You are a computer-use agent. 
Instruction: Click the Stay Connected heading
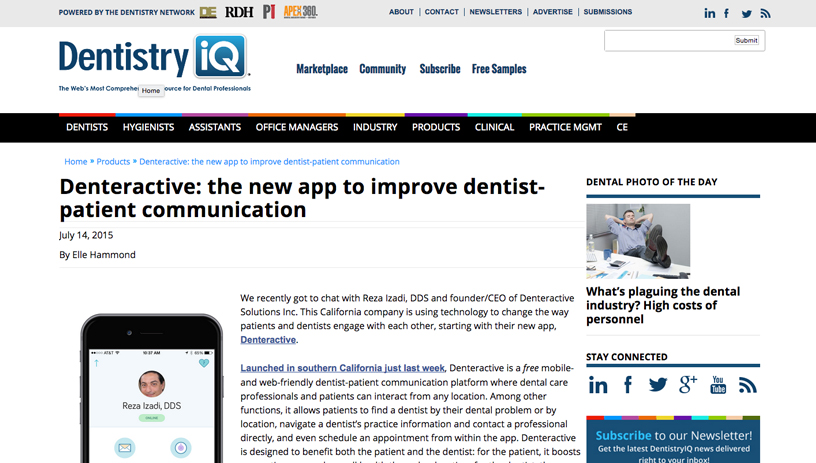click(x=627, y=357)
